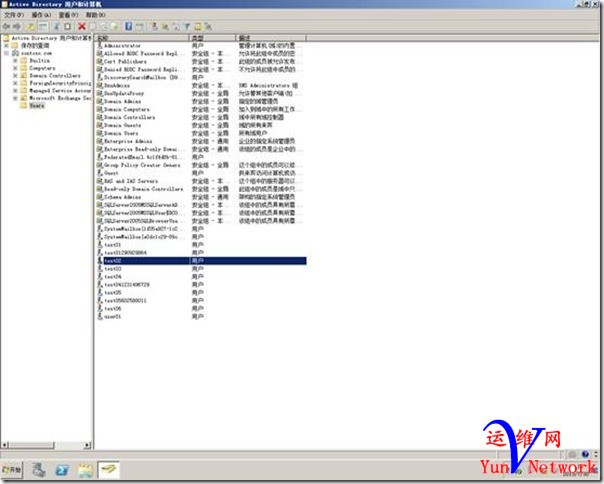604x484 pixels.
Task: Select the DnsAdmins group row
Action: tap(201, 86)
